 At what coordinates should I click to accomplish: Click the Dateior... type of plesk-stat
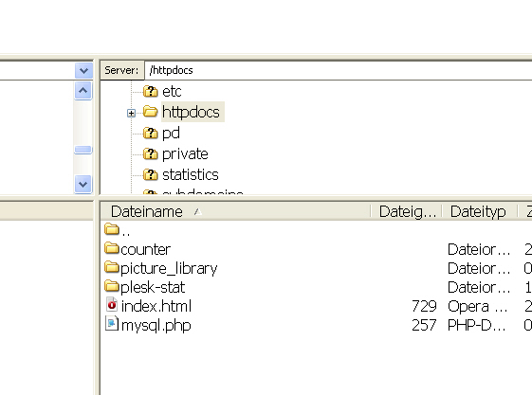pyautogui.click(x=479, y=288)
